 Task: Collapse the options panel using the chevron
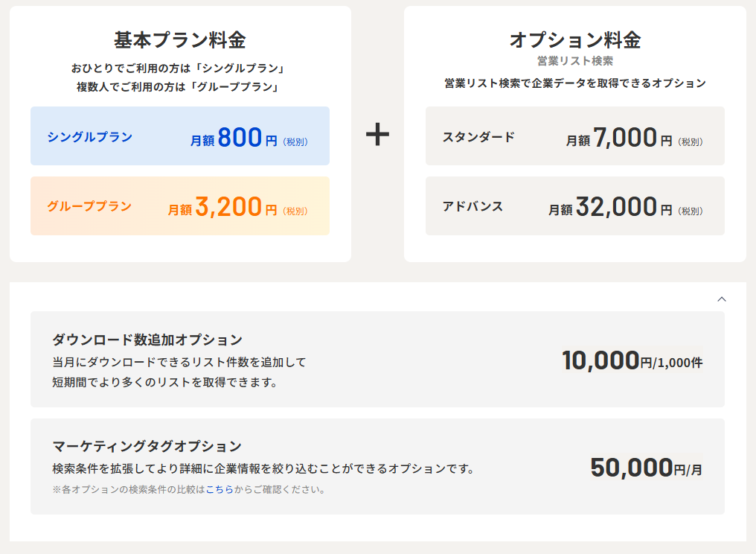(x=720, y=299)
